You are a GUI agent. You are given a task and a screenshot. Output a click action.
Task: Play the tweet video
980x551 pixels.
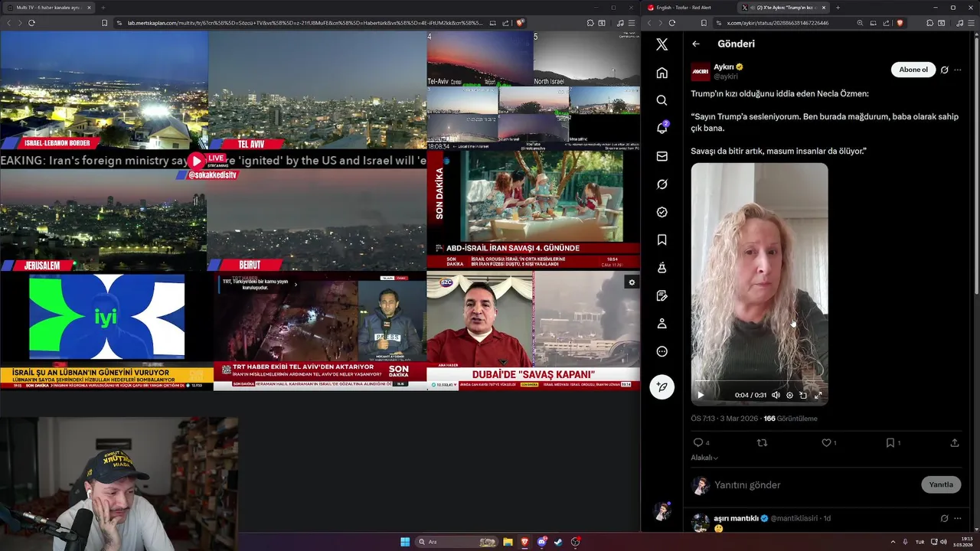[x=700, y=395]
